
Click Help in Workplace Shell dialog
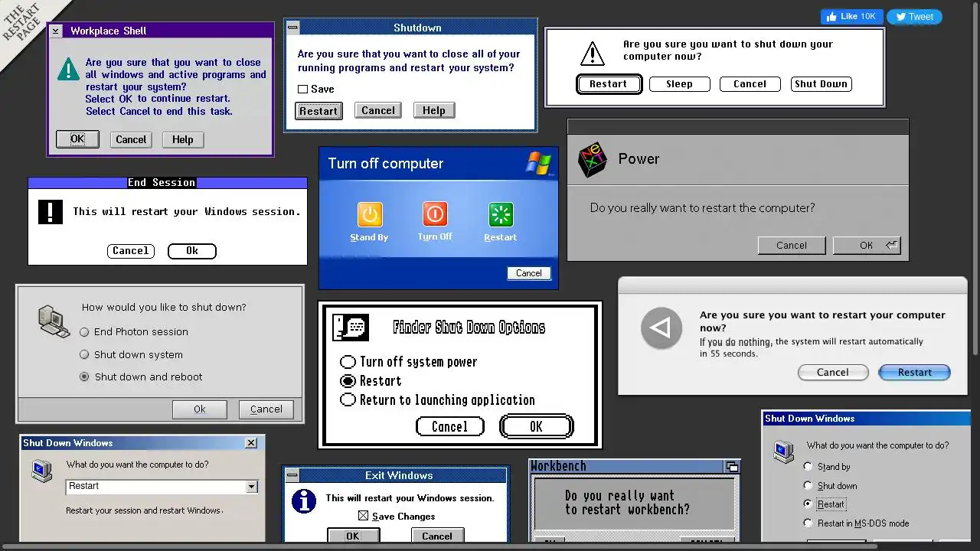[182, 139]
